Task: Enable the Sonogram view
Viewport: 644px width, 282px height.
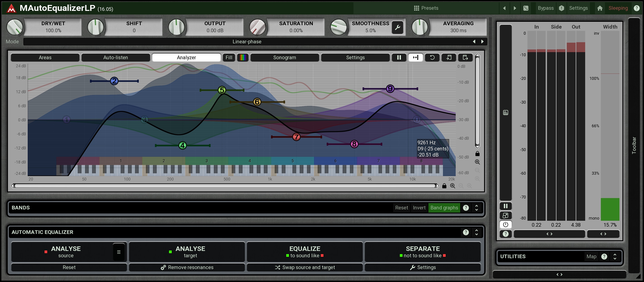Action: point(284,57)
